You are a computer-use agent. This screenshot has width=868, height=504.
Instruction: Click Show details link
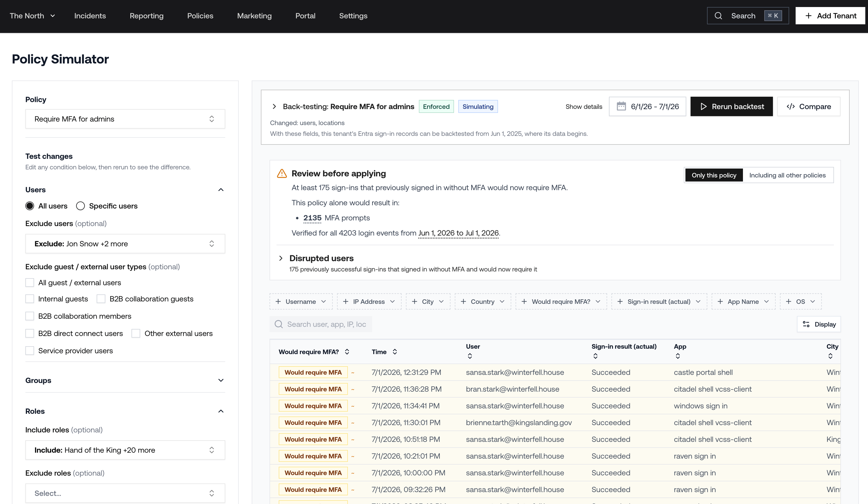click(584, 107)
